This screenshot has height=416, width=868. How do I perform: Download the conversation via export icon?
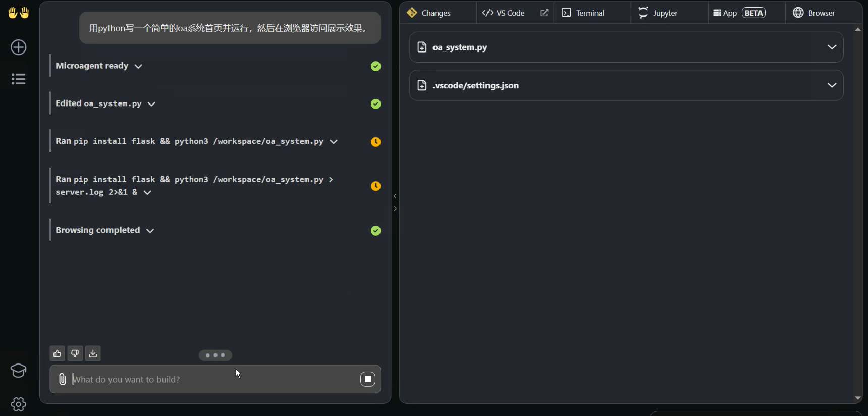click(x=93, y=353)
